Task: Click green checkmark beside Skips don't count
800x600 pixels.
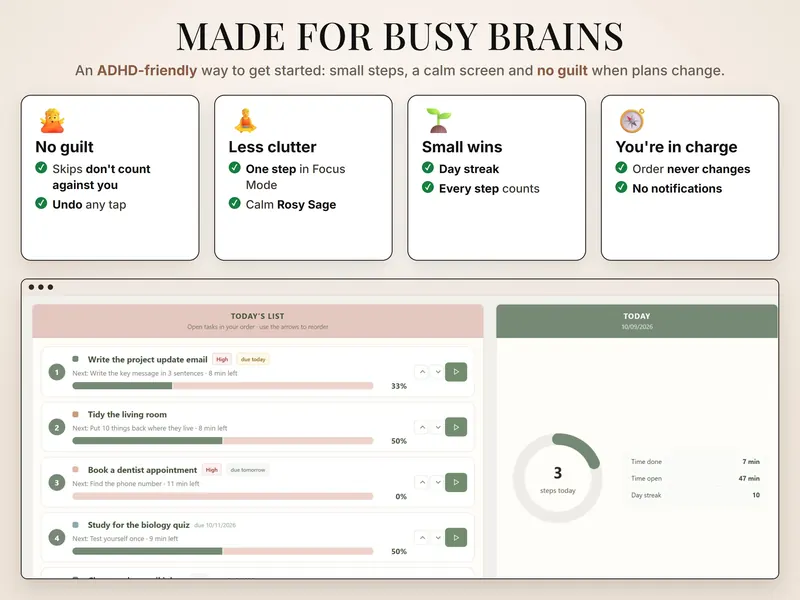Action: pos(41,167)
